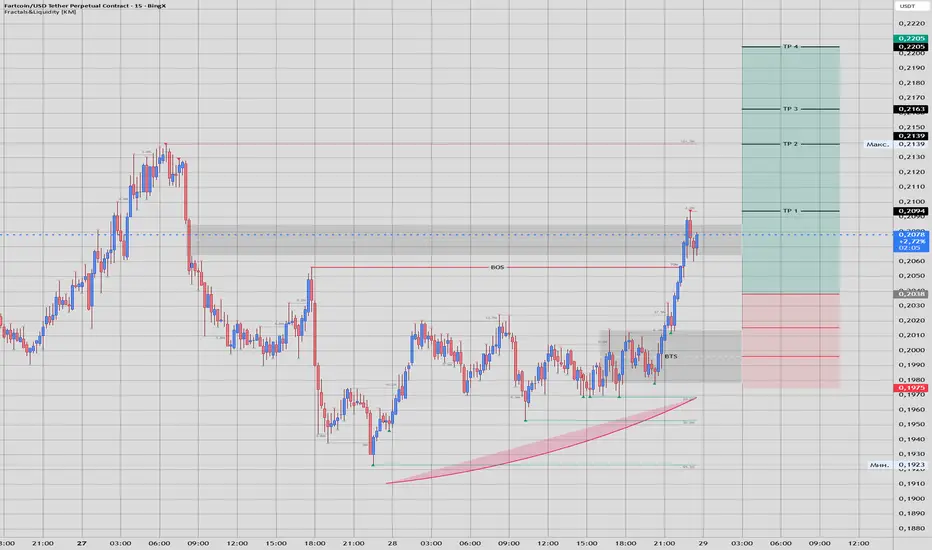Select the TP 3 target line label
This screenshot has width=932, height=550.
pos(791,109)
